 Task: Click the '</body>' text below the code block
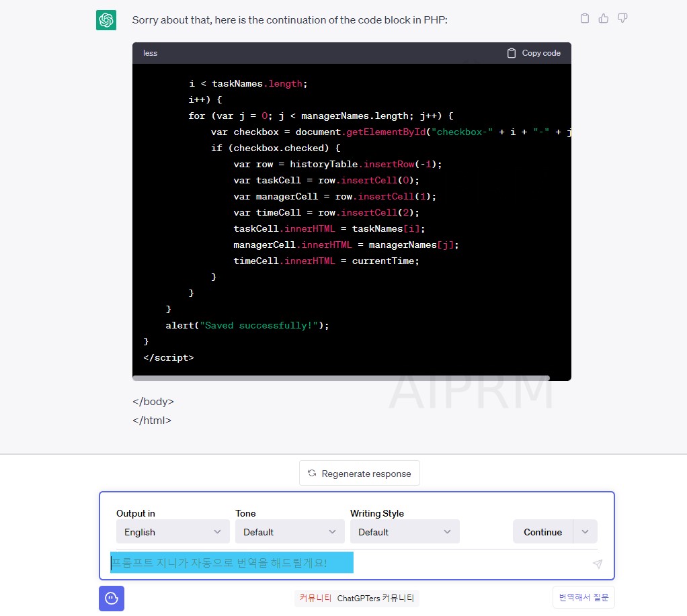click(153, 402)
